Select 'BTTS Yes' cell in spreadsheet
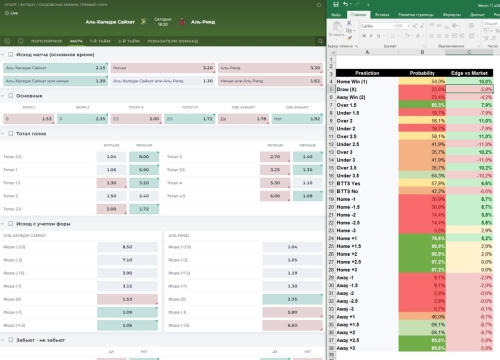This screenshot has width=500, height=360. pos(367,183)
